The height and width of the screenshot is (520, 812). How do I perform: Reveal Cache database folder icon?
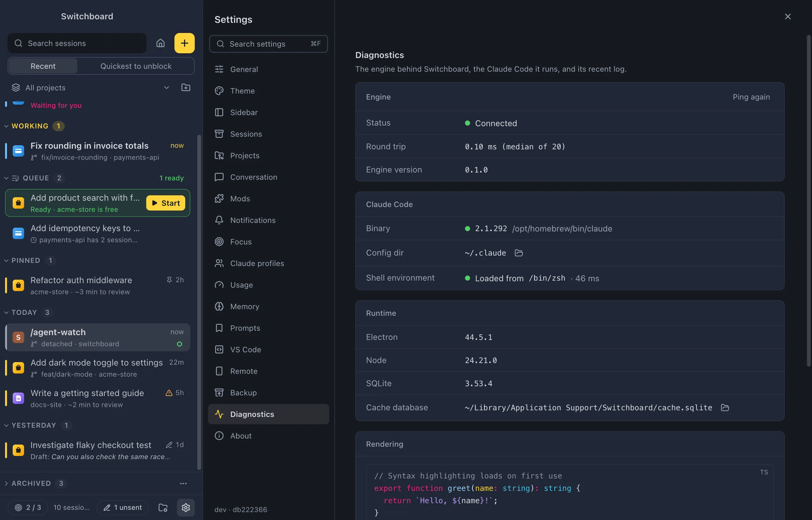[725, 407]
